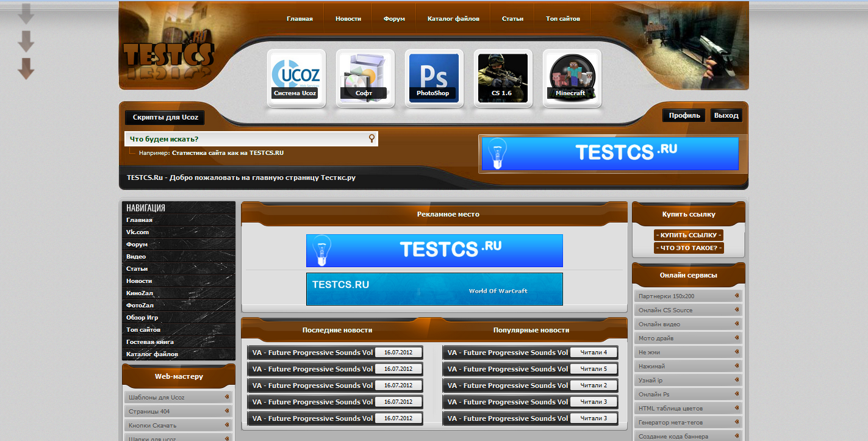868x441 pixels.
Task: Select Статьи in the Навигация sidebar
Action: (178, 268)
